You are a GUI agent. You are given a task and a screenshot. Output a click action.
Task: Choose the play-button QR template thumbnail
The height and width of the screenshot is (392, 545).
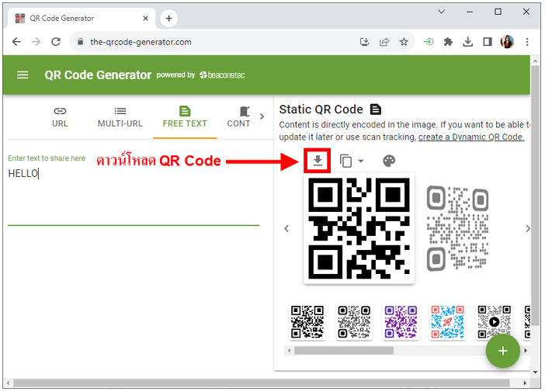[x=494, y=322]
